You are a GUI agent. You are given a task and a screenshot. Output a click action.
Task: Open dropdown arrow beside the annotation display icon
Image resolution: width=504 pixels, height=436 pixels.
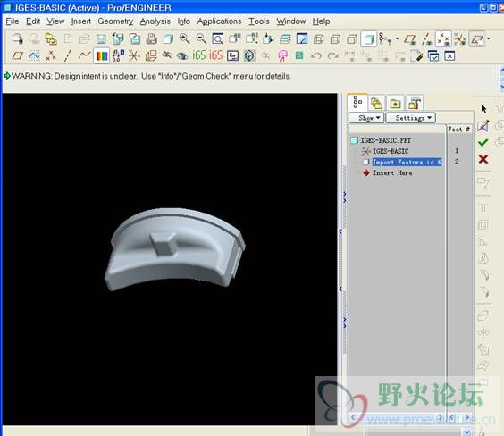point(489,39)
